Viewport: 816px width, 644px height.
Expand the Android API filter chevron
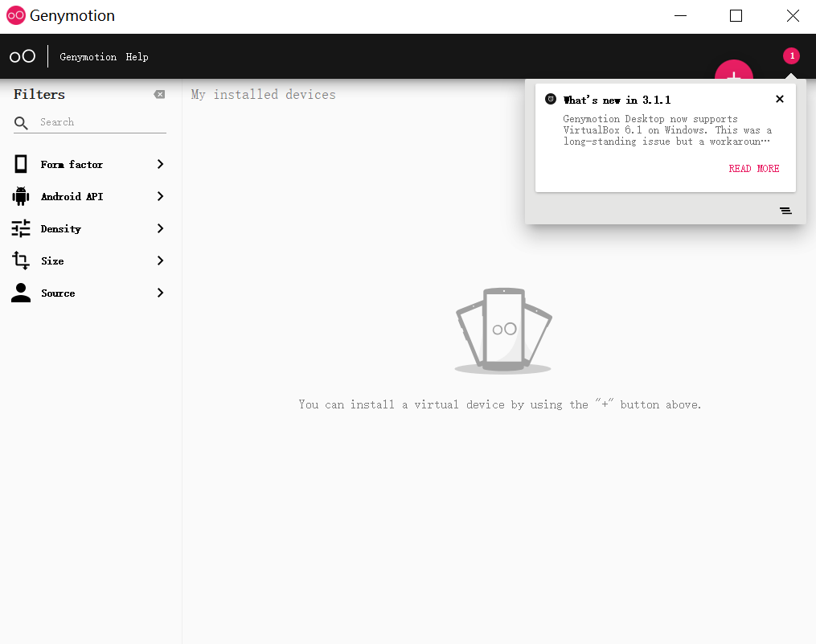160,196
